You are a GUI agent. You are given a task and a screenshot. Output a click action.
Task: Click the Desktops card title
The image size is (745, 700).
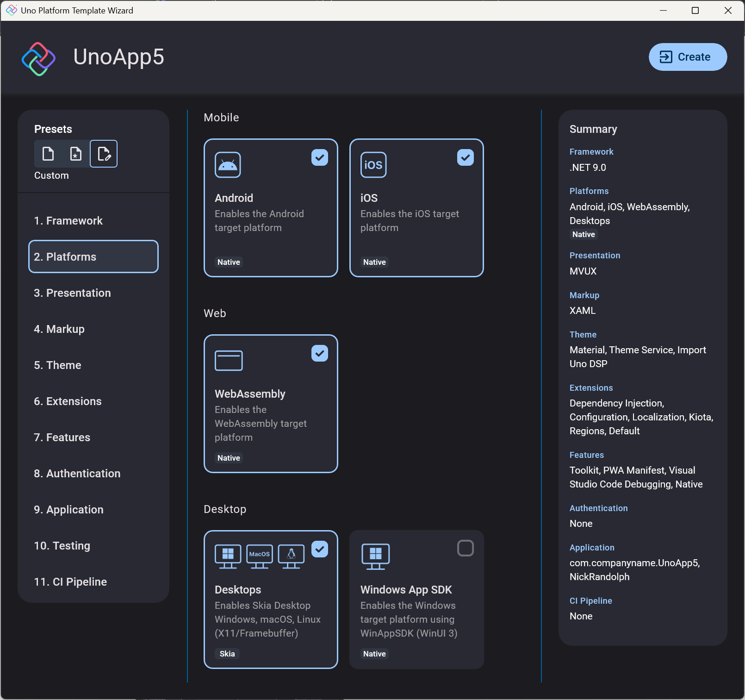click(238, 590)
